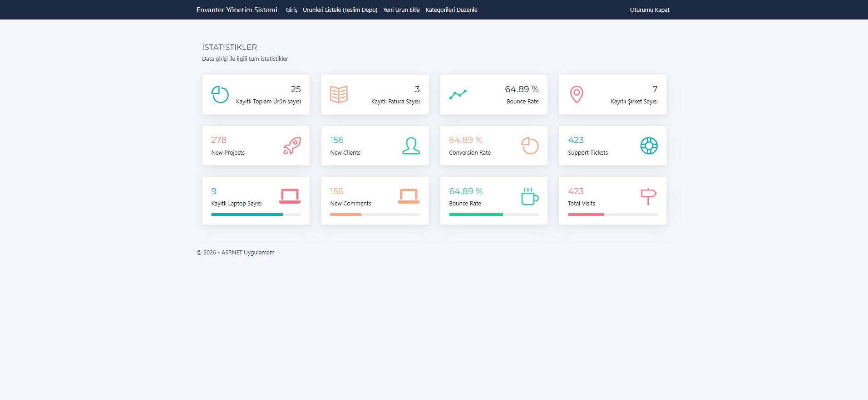This screenshot has width=868, height=400.
Task: Click the 423 value above Support Tickets
Action: click(x=576, y=140)
